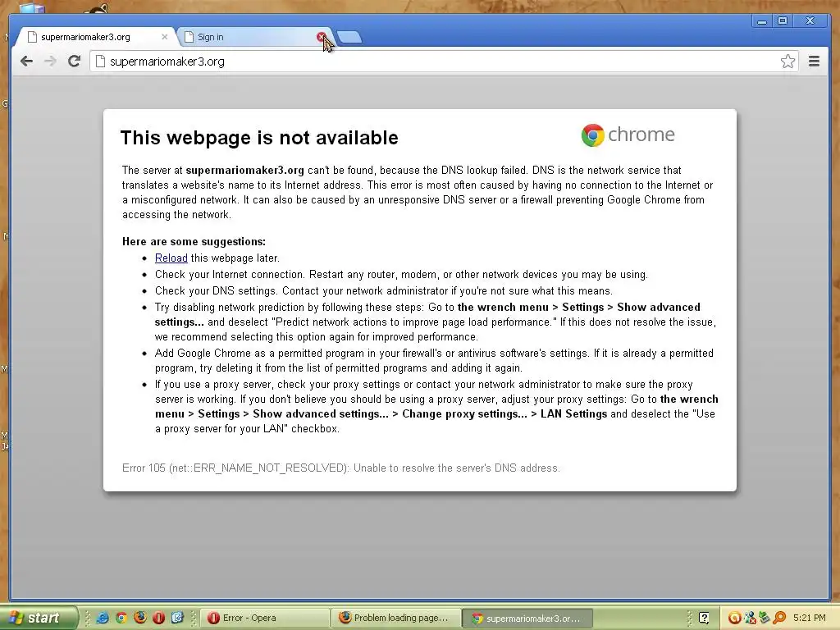Launch Chrome from the quick launch bar
Image resolution: width=840 pixels, height=630 pixels.
121,618
